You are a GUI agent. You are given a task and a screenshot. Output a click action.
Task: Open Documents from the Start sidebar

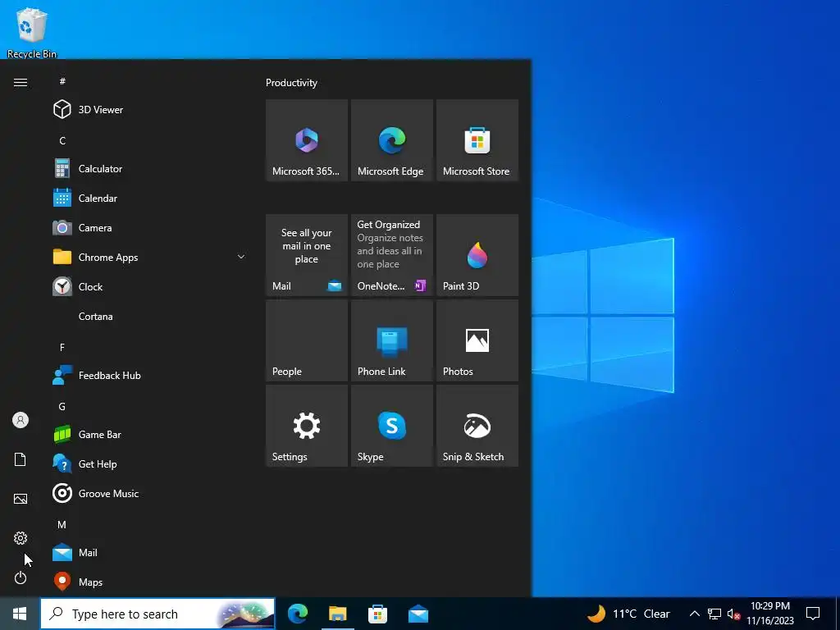[x=21, y=459]
